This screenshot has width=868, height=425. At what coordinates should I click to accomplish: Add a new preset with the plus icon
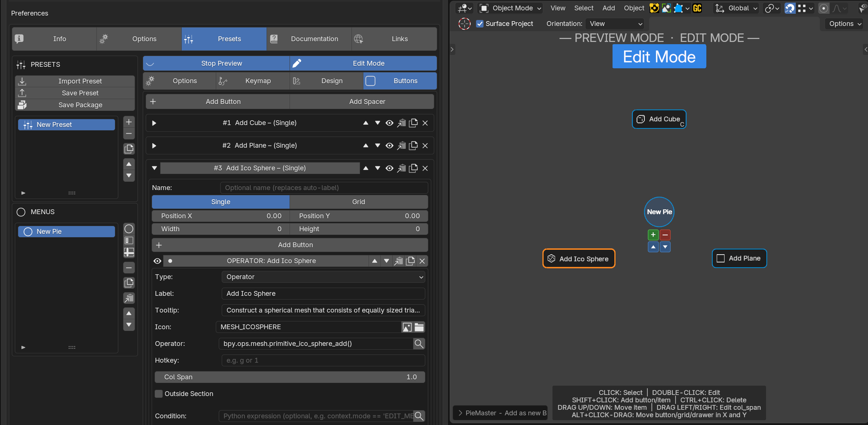click(129, 122)
